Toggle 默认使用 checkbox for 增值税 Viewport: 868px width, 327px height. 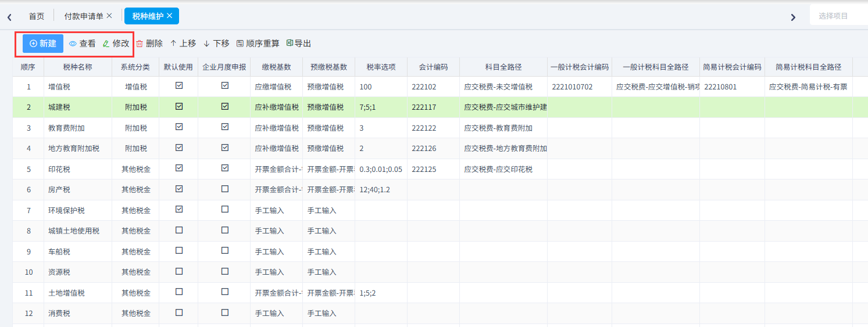click(x=179, y=85)
